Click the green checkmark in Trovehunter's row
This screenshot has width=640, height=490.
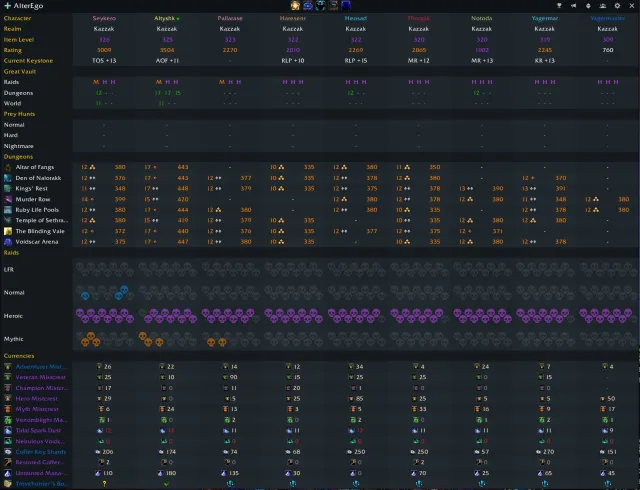pos(167,484)
